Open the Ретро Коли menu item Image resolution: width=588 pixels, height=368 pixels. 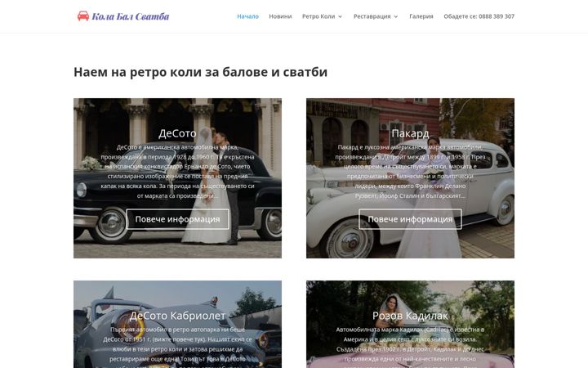pos(318,16)
